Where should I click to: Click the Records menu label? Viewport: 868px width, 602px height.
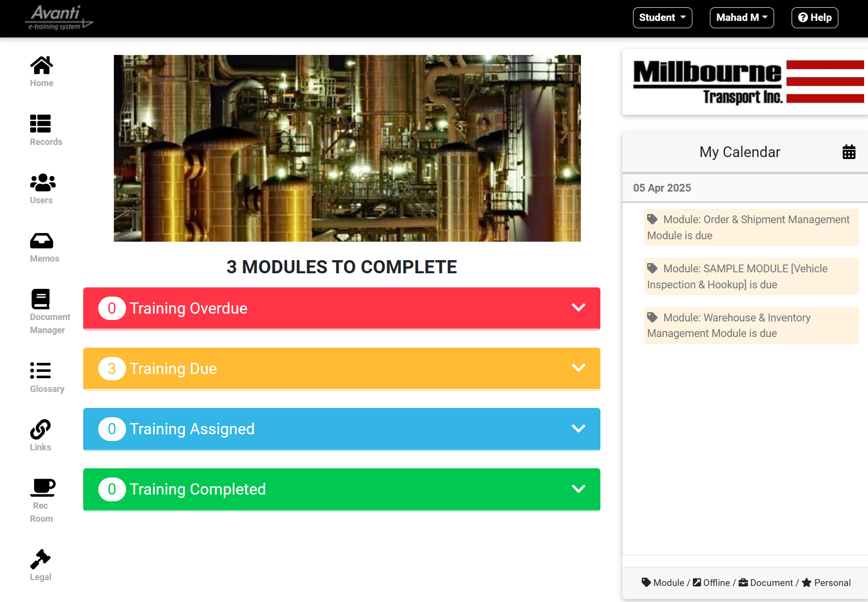point(46,142)
